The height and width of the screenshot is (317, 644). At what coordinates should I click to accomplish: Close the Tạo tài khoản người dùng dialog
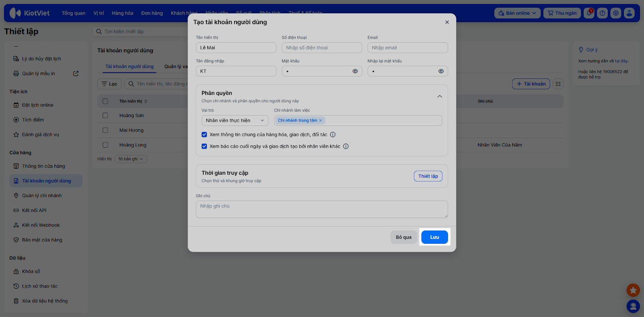[x=447, y=22]
